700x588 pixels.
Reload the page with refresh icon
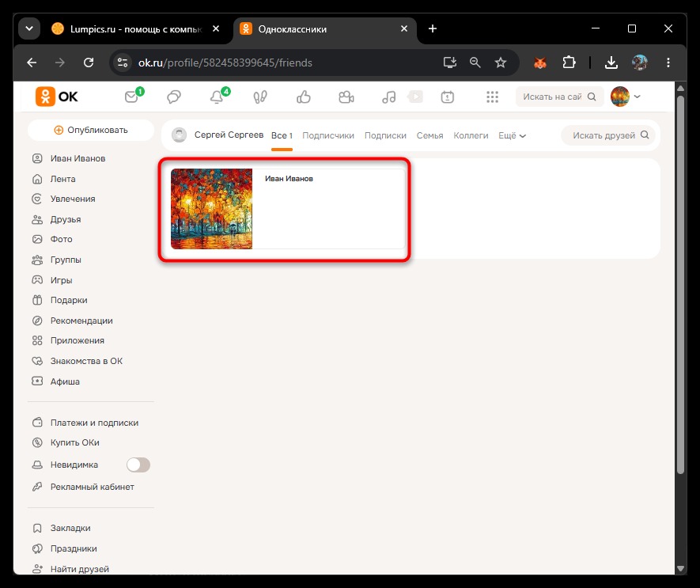[89, 63]
